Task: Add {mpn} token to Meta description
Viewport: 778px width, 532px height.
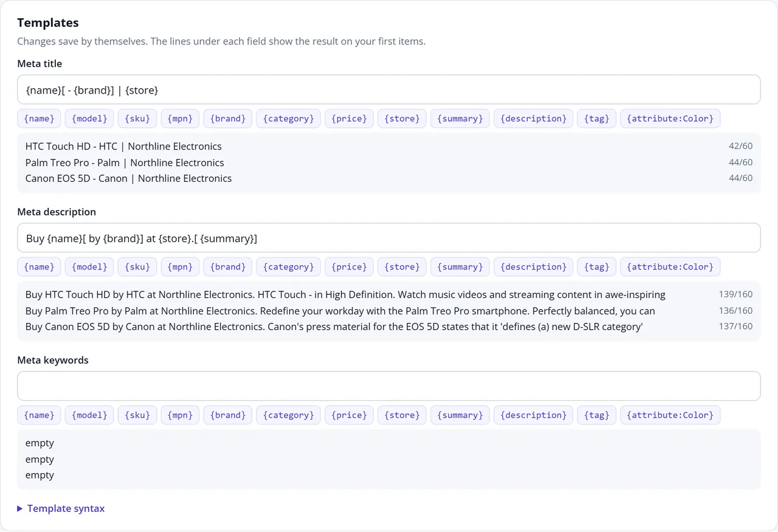Action: tap(180, 267)
